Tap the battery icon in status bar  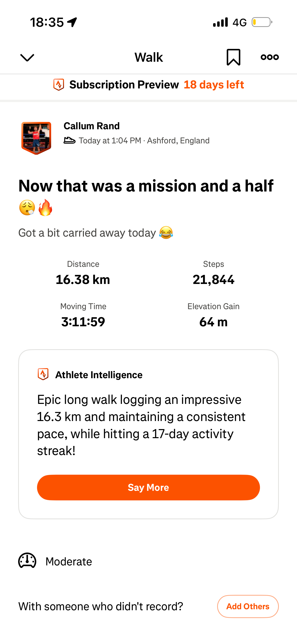(262, 22)
